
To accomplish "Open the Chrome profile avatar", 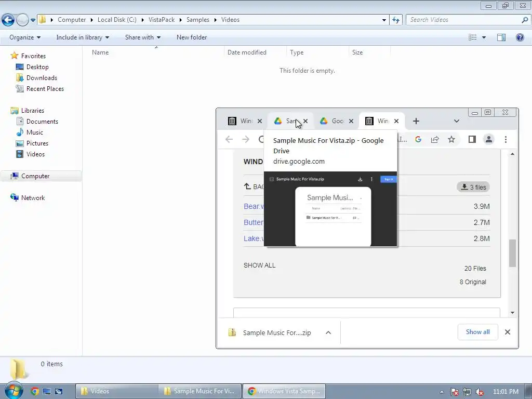I will (x=488, y=139).
